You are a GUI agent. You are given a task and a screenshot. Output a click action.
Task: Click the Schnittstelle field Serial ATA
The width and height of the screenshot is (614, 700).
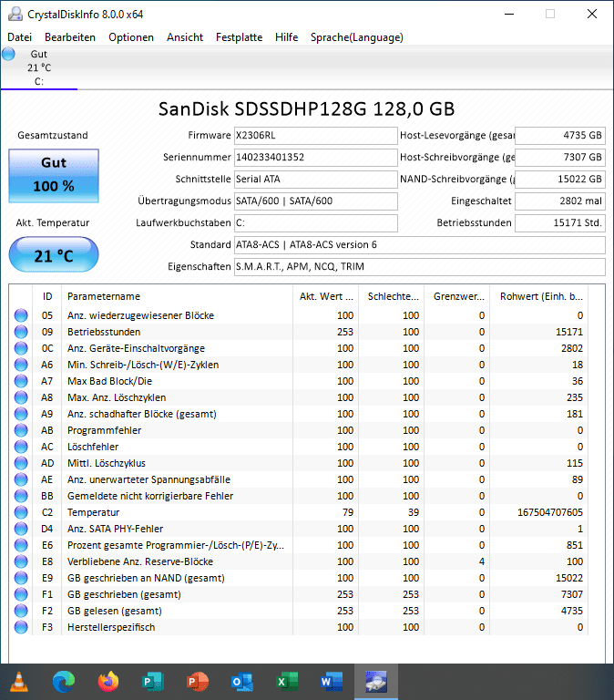click(x=316, y=179)
